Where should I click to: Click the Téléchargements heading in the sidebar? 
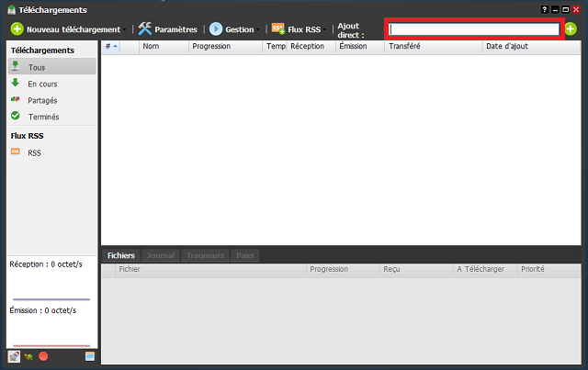point(42,50)
